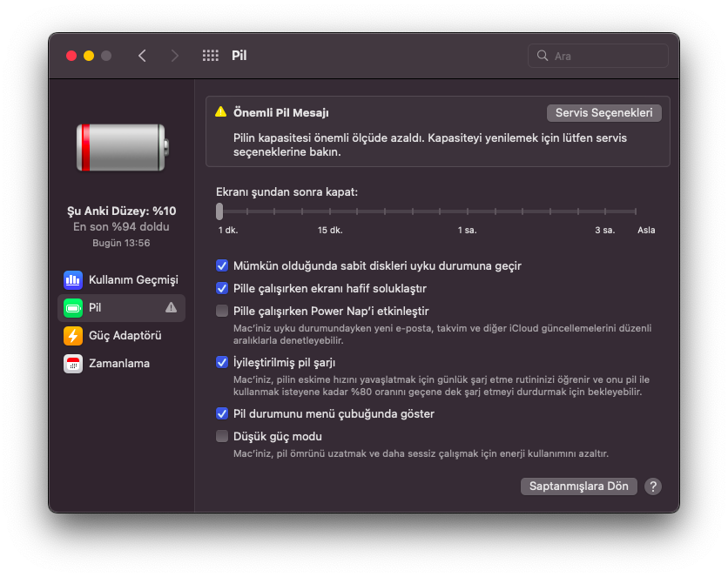Click the Zamanlama calendar icon
The height and width of the screenshot is (577, 728).
(x=73, y=364)
